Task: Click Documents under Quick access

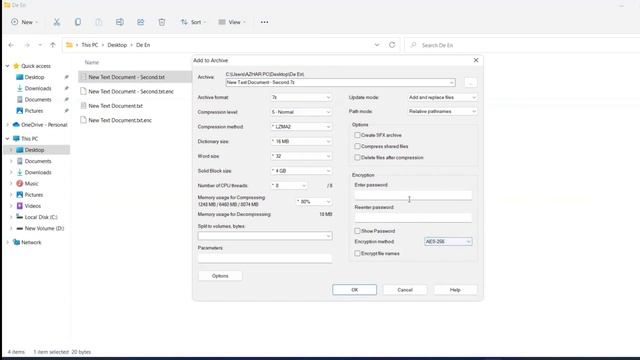Action: [38, 100]
